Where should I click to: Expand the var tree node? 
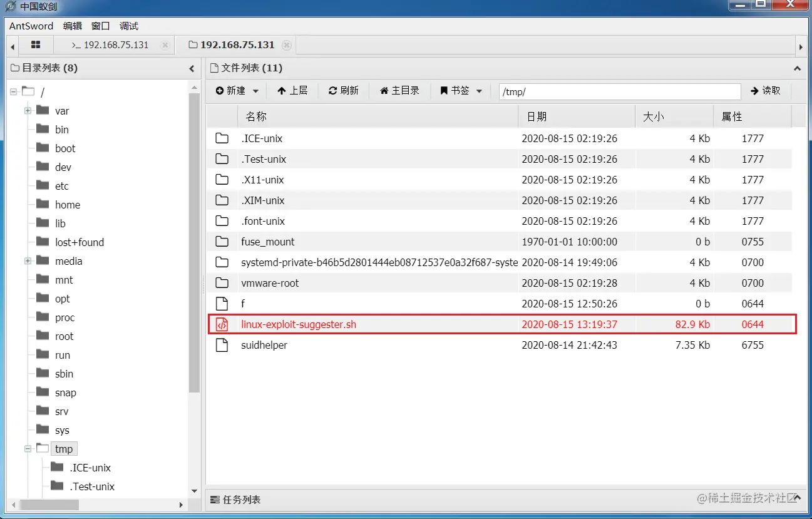point(27,111)
